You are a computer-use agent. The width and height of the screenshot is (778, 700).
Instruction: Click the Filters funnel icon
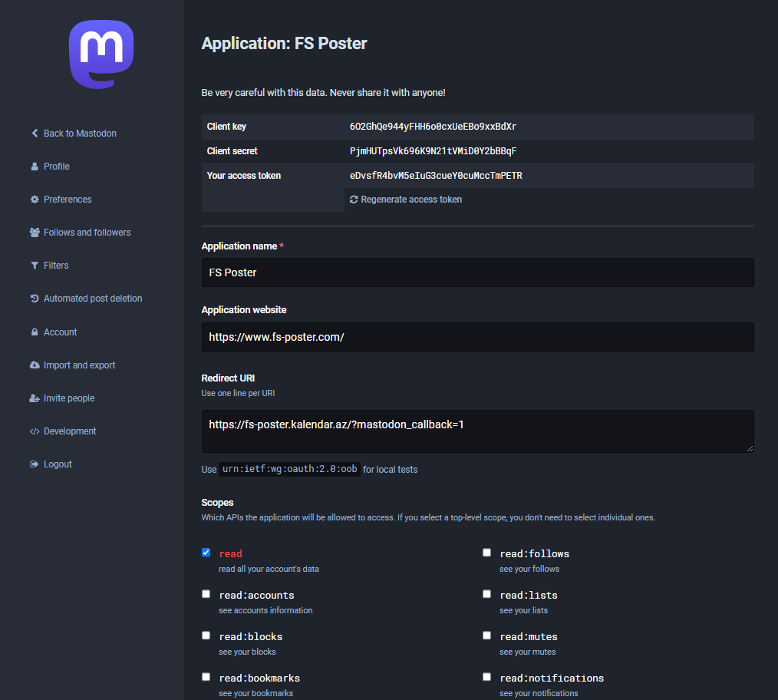click(x=35, y=266)
